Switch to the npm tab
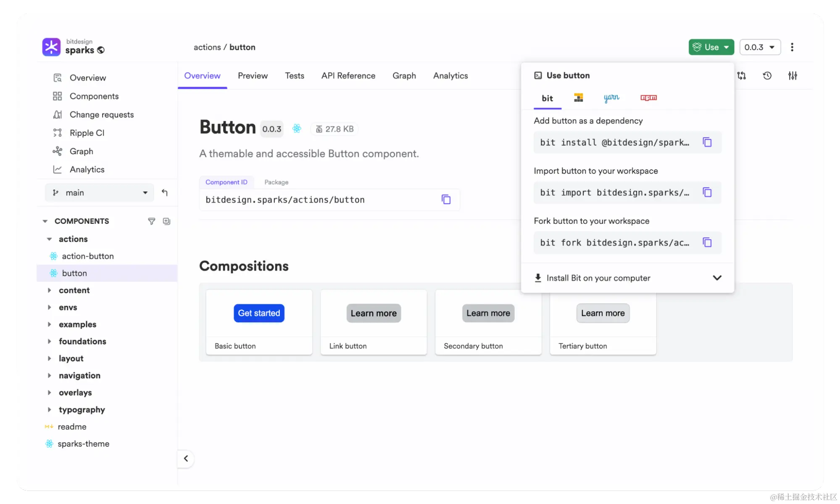 coord(648,98)
